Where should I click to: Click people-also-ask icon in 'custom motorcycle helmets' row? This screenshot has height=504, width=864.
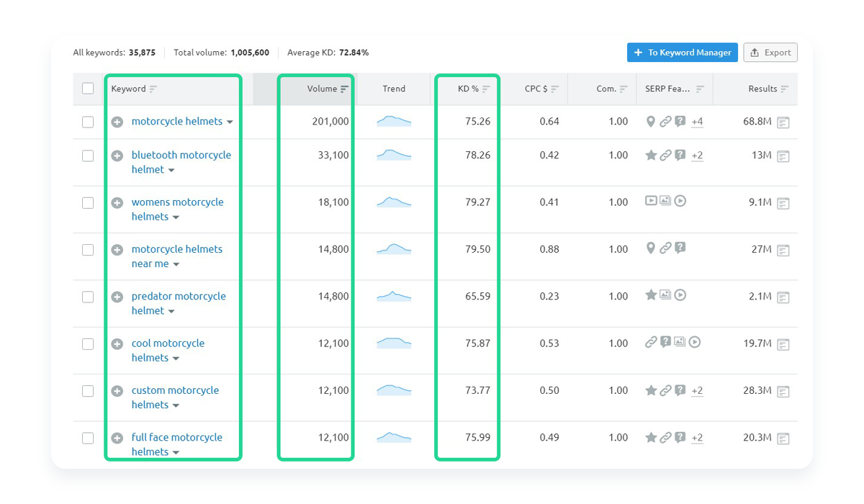coord(680,390)
